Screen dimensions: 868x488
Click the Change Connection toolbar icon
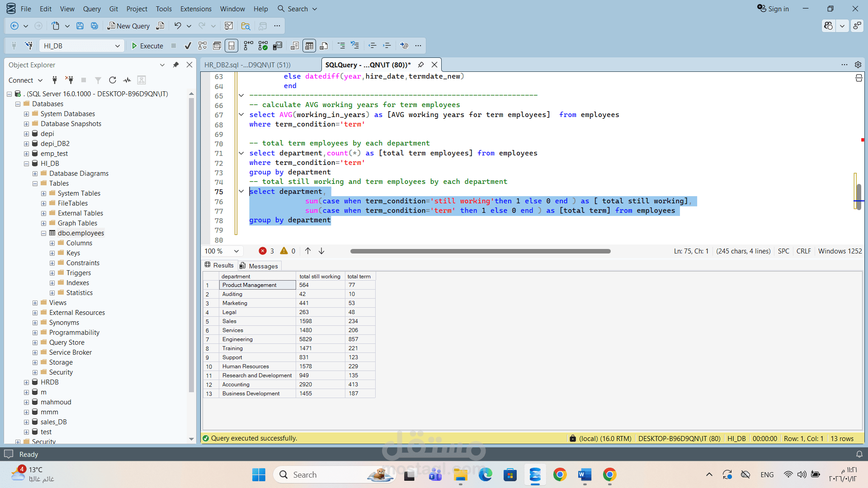(x=29, y=46)
